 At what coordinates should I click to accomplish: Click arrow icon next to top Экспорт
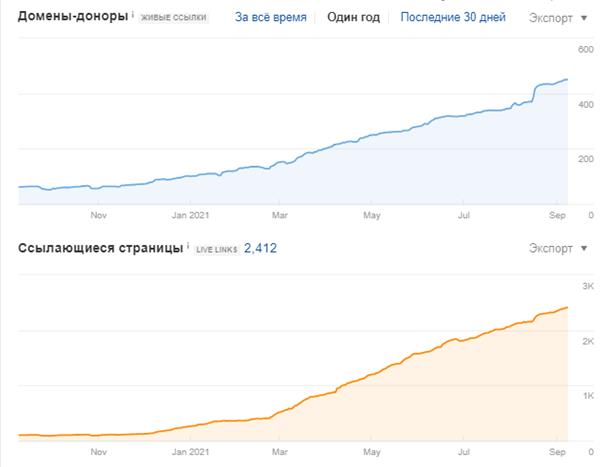tap(584, 18)
